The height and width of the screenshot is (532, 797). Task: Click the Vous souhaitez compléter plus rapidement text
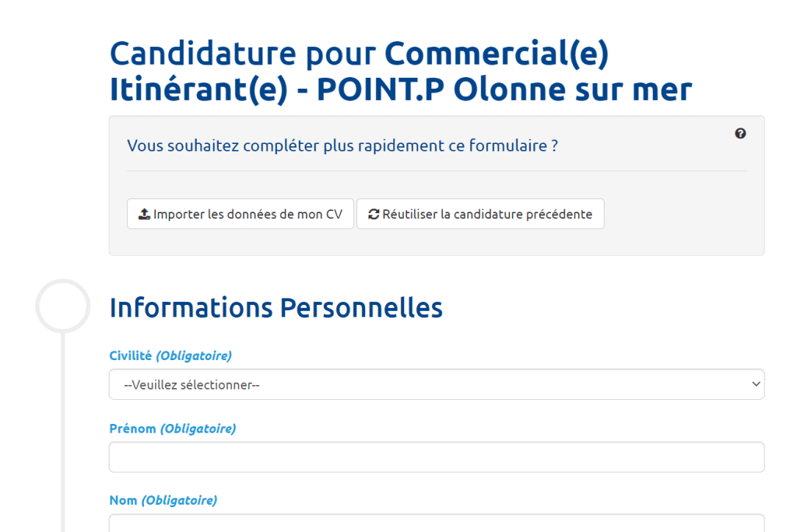coord(342,145)
